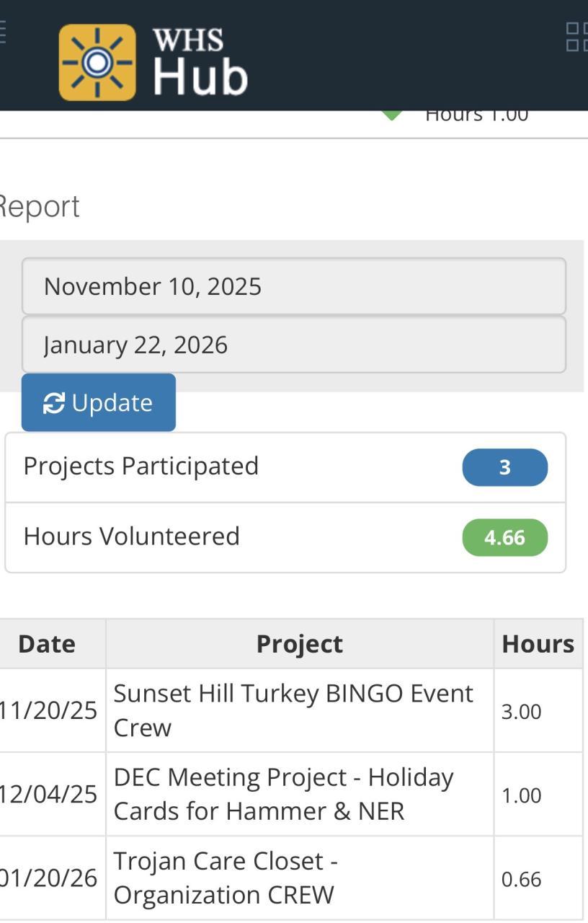Screen dimensions: 588x923
Task: Sort by the Hours column header
Action: (538, 643)
